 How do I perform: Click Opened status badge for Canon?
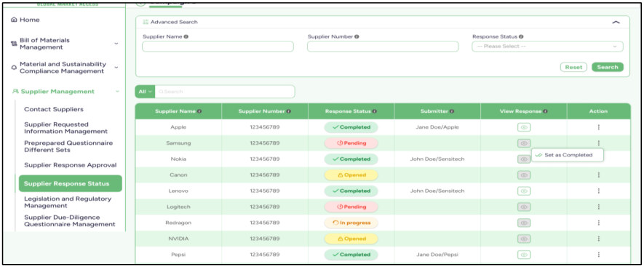pos(351,175)
